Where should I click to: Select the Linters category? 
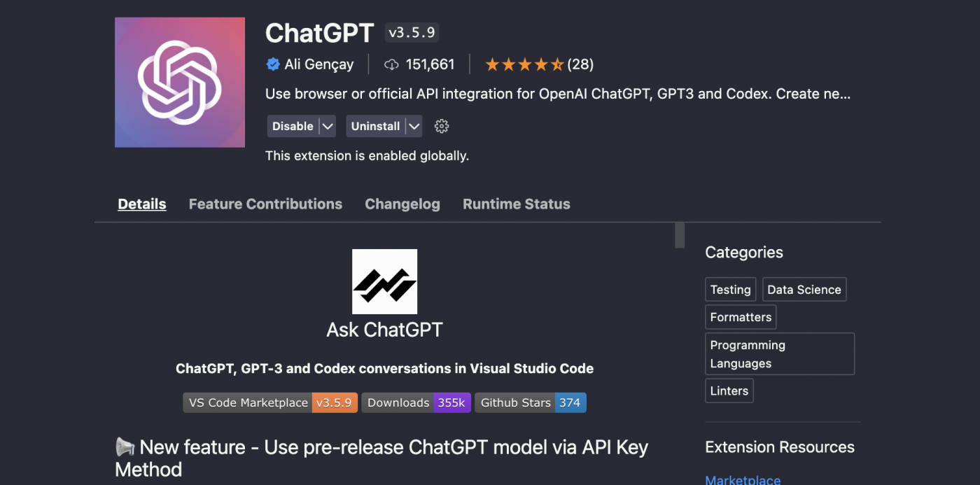[729, 391]
